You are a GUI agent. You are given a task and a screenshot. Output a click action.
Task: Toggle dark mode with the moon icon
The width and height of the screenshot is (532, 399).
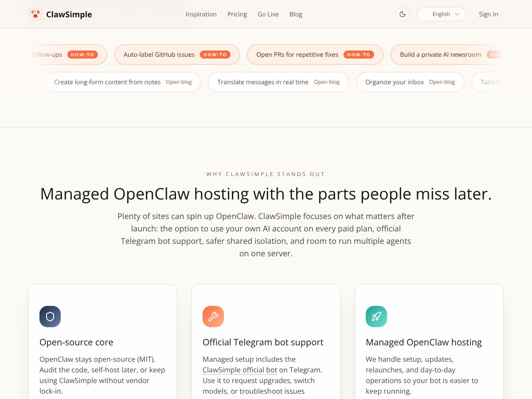403,14
